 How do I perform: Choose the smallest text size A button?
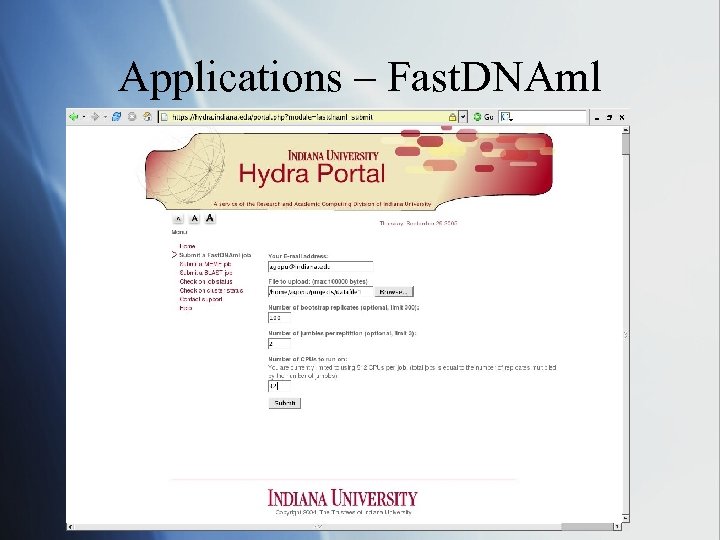click(178, 219)
